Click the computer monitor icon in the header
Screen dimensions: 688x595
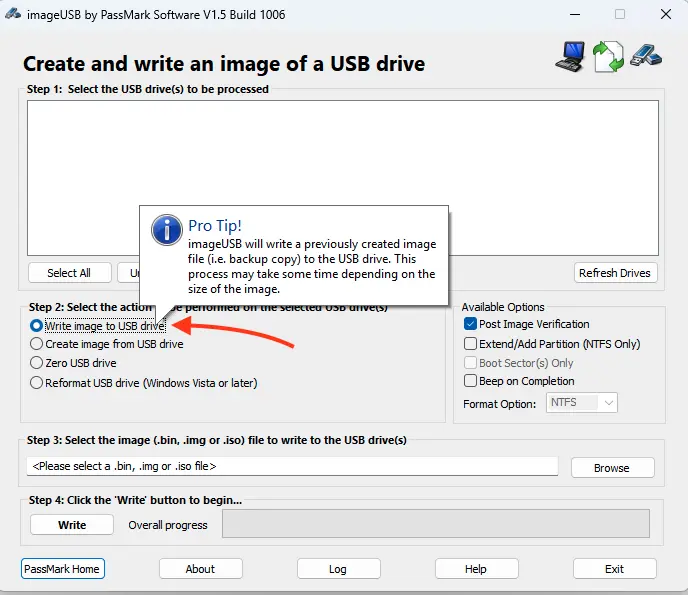click(x=570, y=56)
